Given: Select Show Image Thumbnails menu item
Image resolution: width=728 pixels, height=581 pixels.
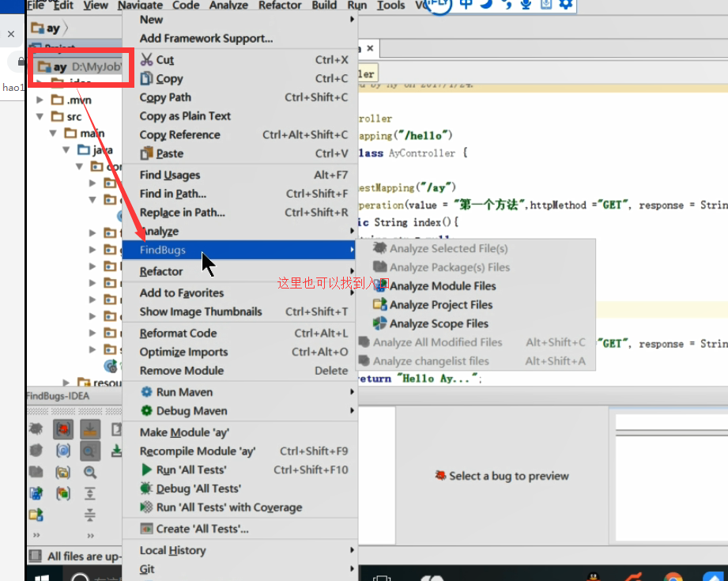Looking at the screenshot, I should pyautogui.click(x=240, y=311).
